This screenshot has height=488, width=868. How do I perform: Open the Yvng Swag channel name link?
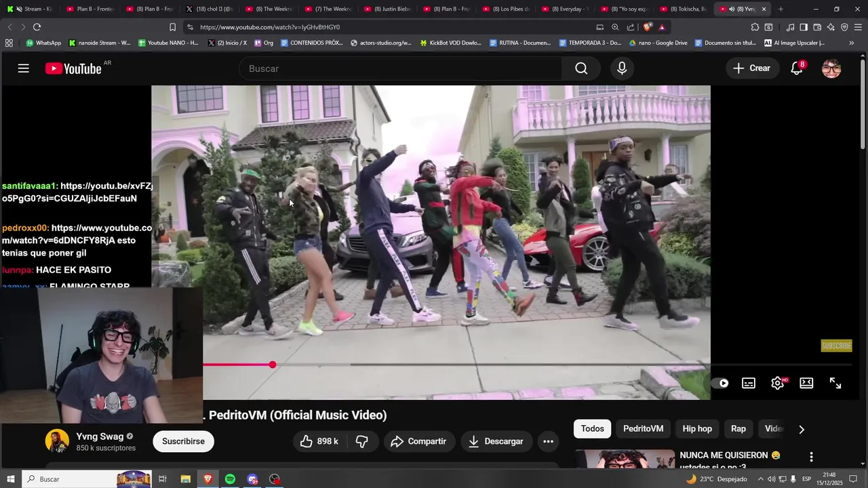coord(100,436)
